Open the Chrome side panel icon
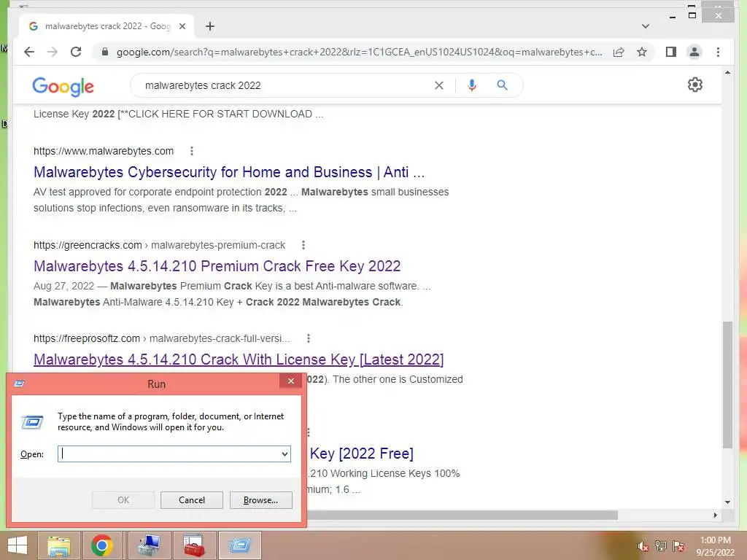 coord(671,52)
